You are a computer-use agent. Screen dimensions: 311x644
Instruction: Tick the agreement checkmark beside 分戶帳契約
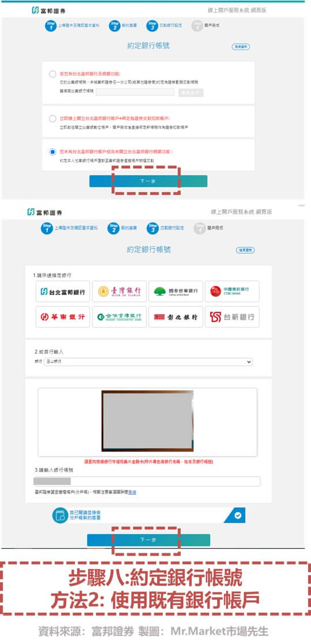click(238, 515)
